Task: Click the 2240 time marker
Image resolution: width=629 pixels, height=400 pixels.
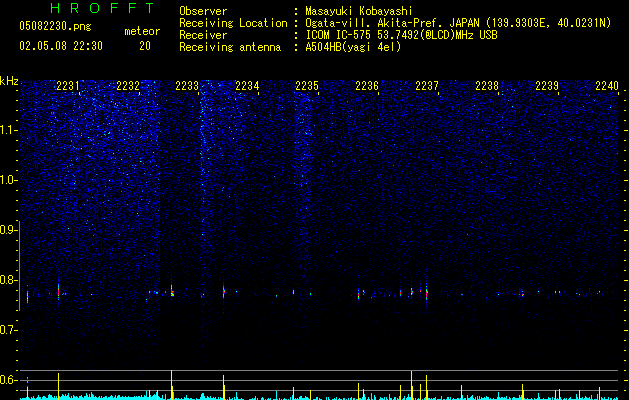Action: pyautogui.click(x=607, y=86)
